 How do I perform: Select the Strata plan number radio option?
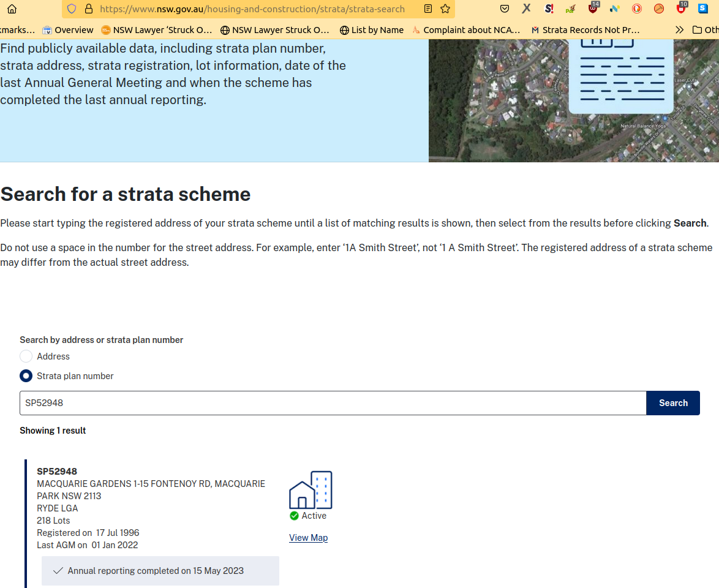click(x=26, y=376)
